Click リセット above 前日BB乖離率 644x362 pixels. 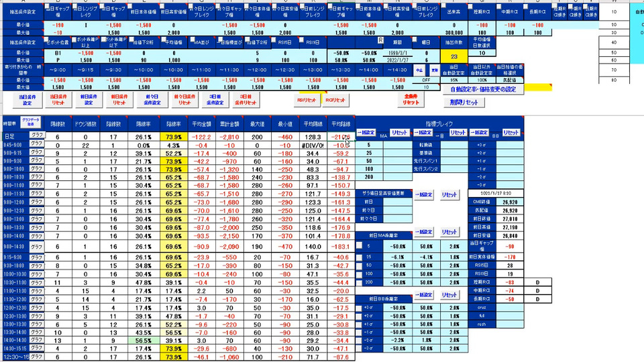(x=449, y=295)
